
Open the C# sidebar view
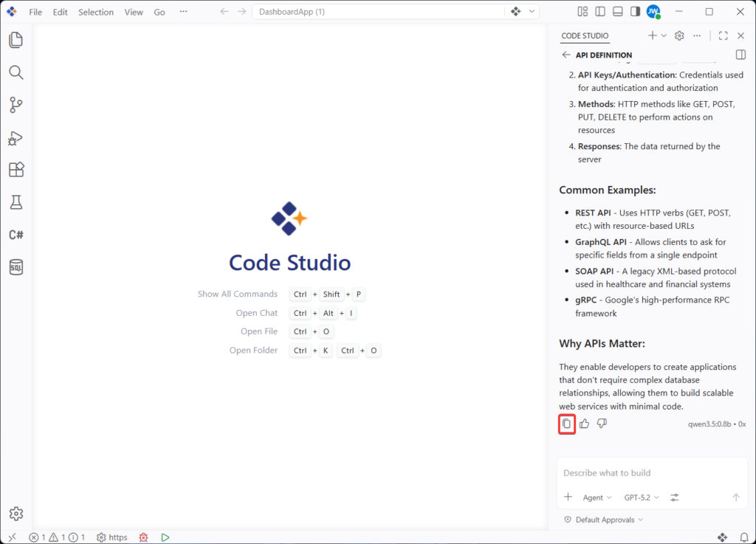(16, 235)
